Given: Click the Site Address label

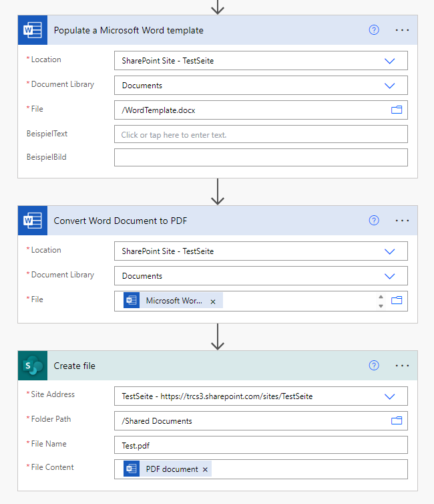Looking at the screenshot, I should pyautogui.click(x=53, y=394).
